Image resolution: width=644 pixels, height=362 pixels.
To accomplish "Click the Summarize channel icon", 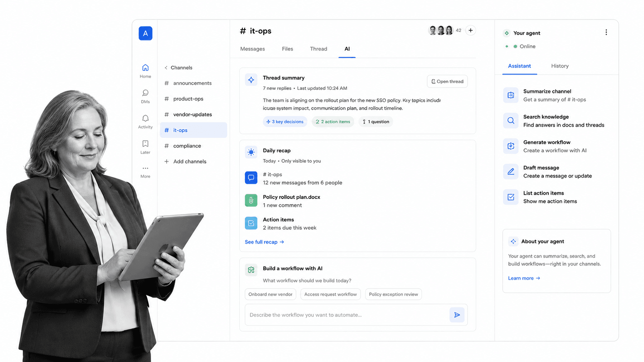I will point(511,95).
